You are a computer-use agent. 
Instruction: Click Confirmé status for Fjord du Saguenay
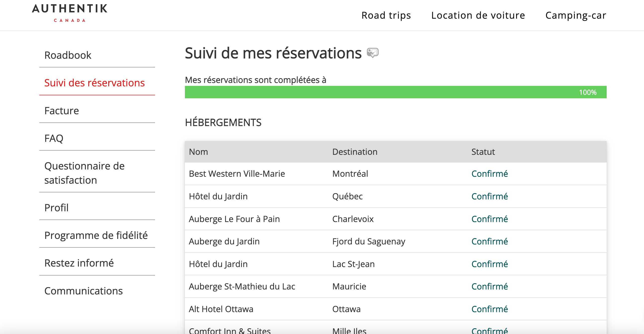pos(489,241)
